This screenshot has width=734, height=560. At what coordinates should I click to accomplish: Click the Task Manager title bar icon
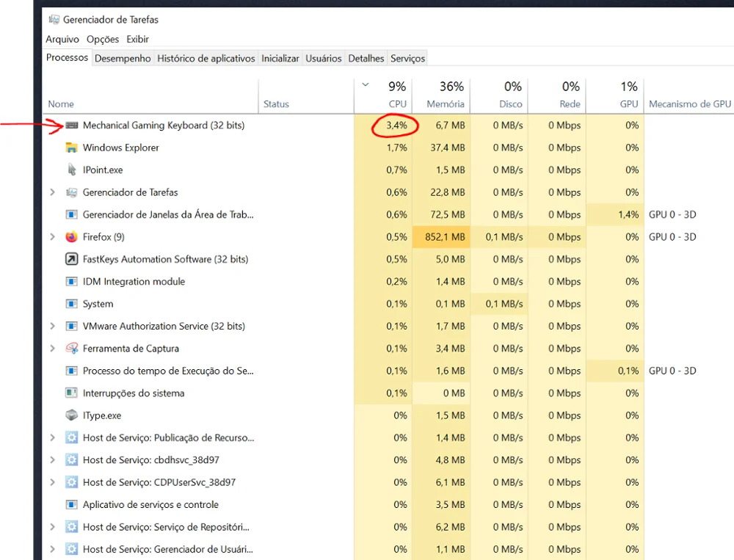54,20
